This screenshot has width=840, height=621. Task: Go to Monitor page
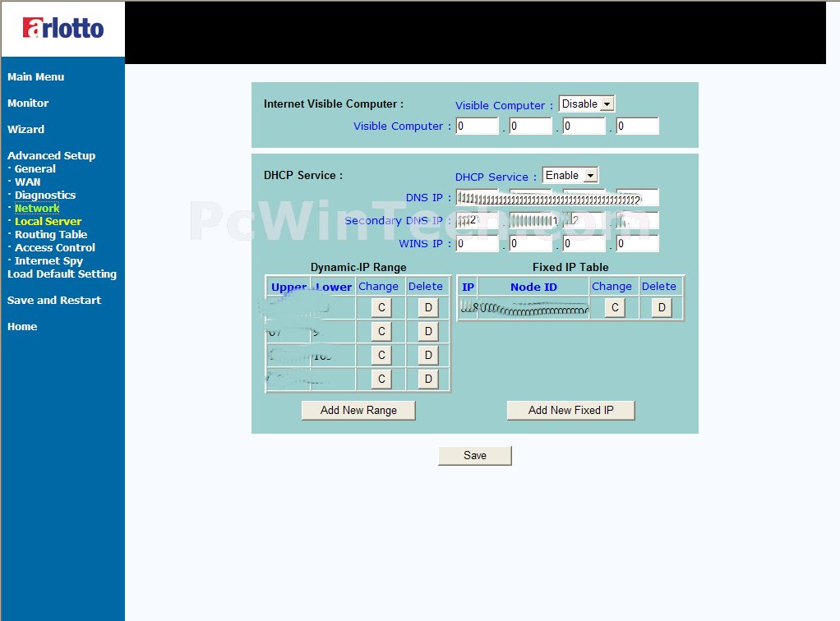click(28, 103)
